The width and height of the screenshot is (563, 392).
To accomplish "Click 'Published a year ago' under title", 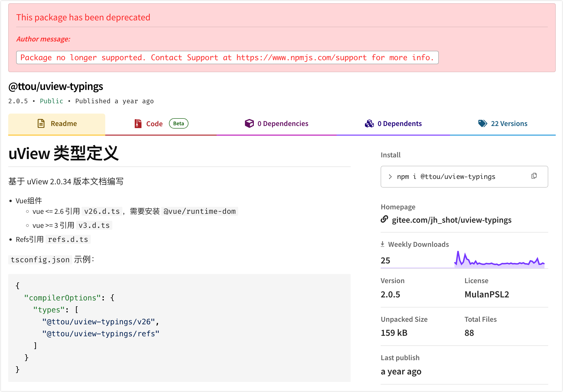I will click(x=115, y=101).
